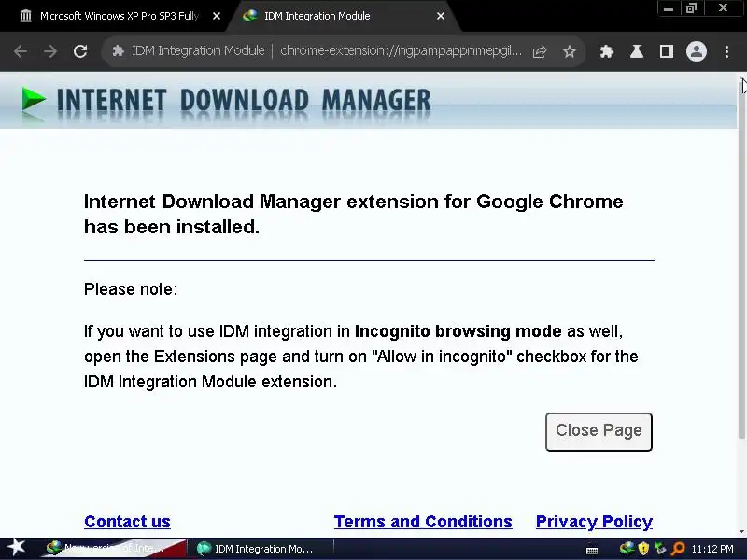Open the yellow security shield tray icon

click(x=643, y=549)
